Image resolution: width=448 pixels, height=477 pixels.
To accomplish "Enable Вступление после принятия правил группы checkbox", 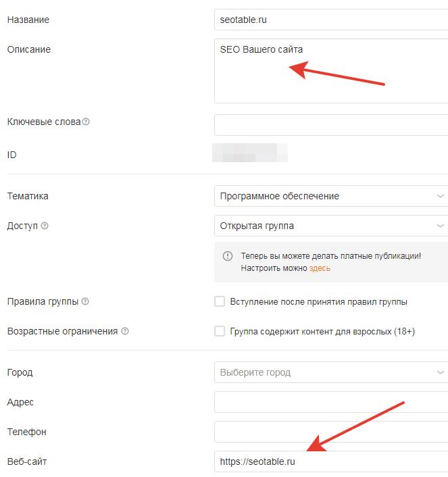I will tap(220, 301).
